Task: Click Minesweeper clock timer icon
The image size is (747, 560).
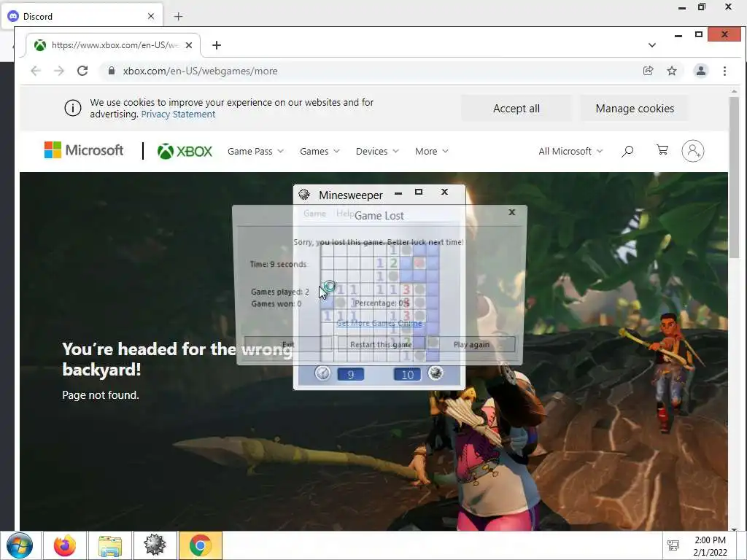Action: click(322, 373)
